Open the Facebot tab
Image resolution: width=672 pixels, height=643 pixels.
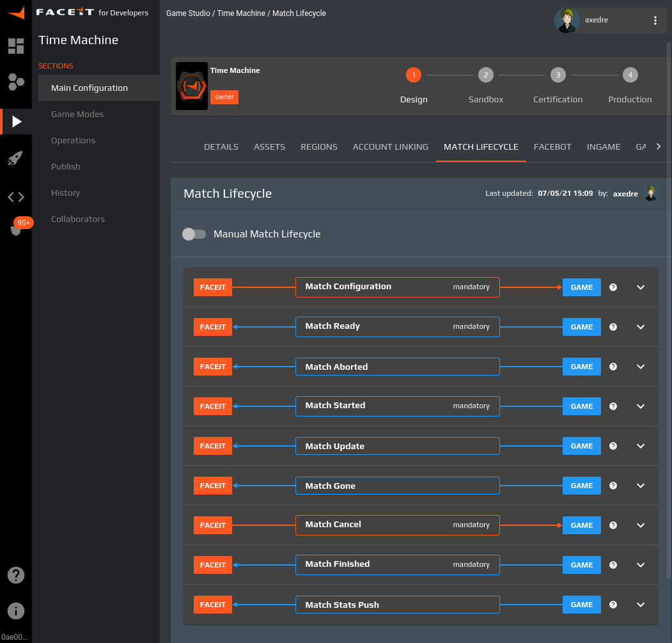552,147
